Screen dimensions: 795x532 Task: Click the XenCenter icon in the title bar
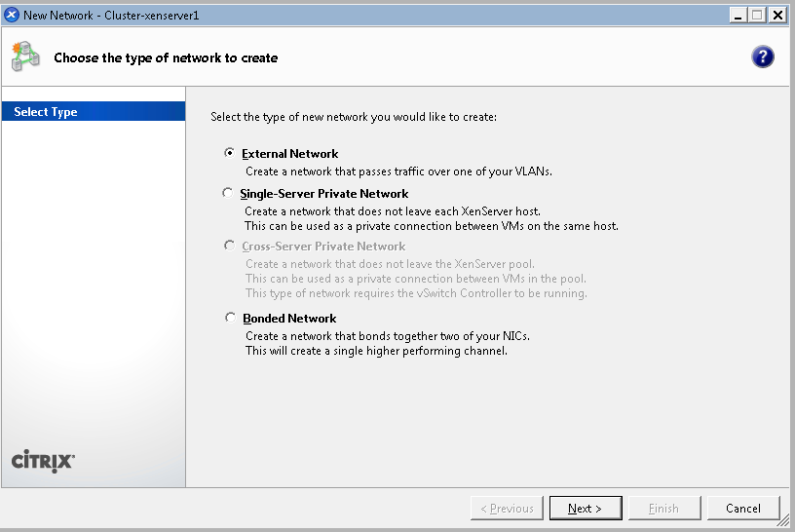(x=12, y=15)
